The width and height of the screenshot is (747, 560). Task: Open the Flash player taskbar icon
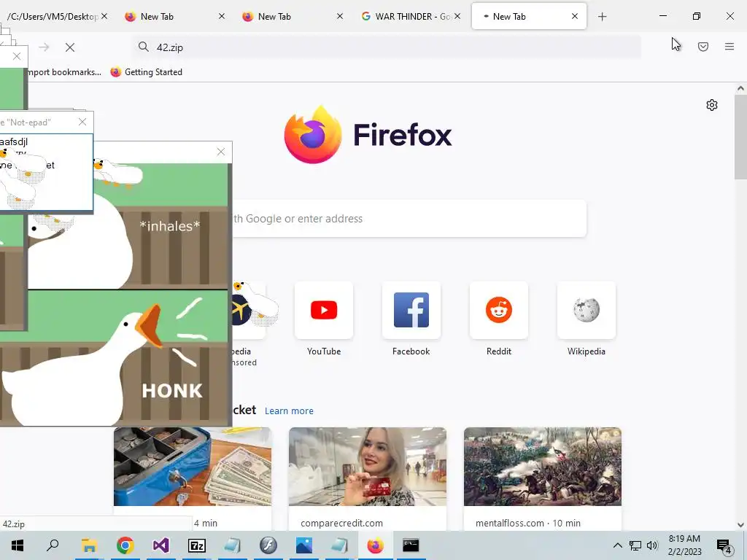[268, 545]
